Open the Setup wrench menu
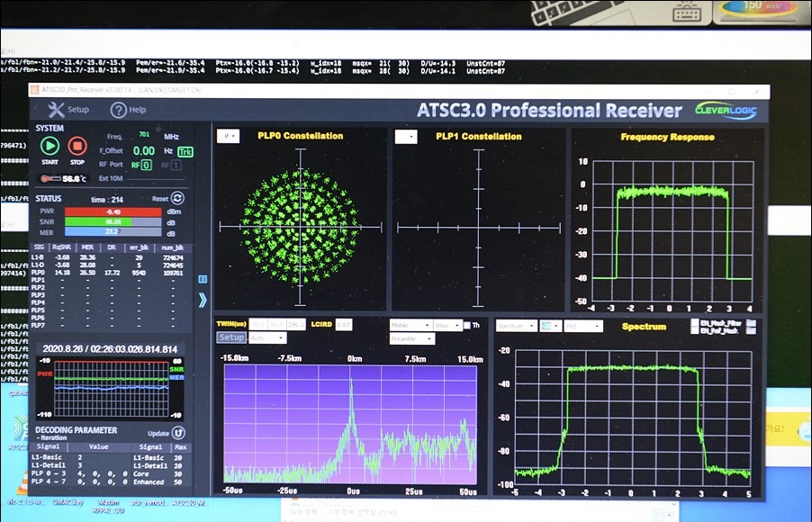The width and height of the screenshot is (812, 522). point(68,110)
